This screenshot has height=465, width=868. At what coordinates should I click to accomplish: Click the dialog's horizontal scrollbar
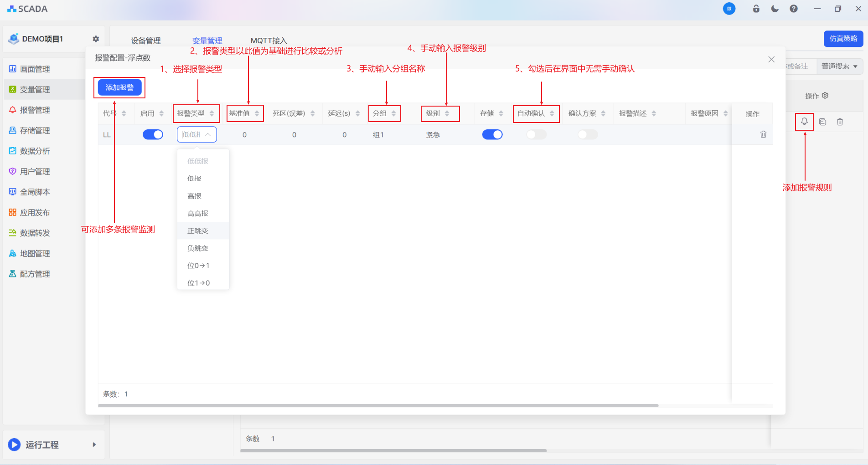click(378, 405)
